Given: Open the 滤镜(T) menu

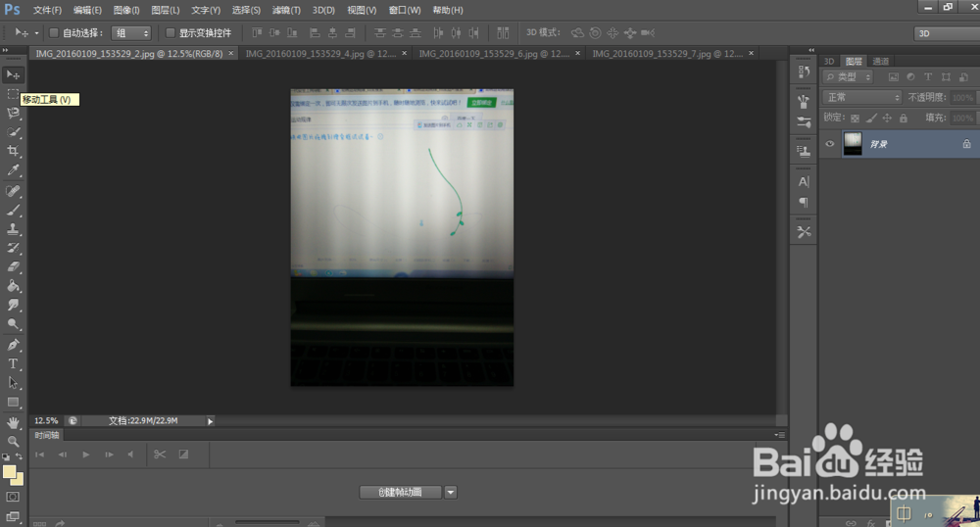Looking at the screenshot, I should point(286,10).
